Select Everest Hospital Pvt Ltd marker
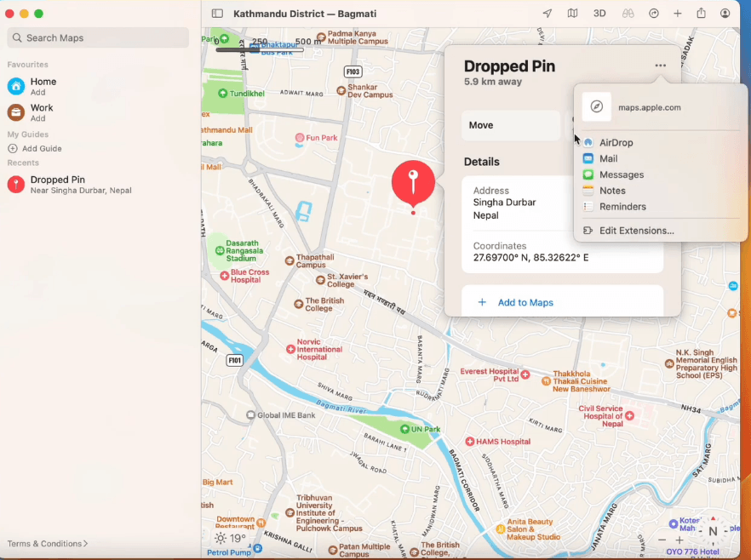The image size is (751, 560). (x=525, y=374)
